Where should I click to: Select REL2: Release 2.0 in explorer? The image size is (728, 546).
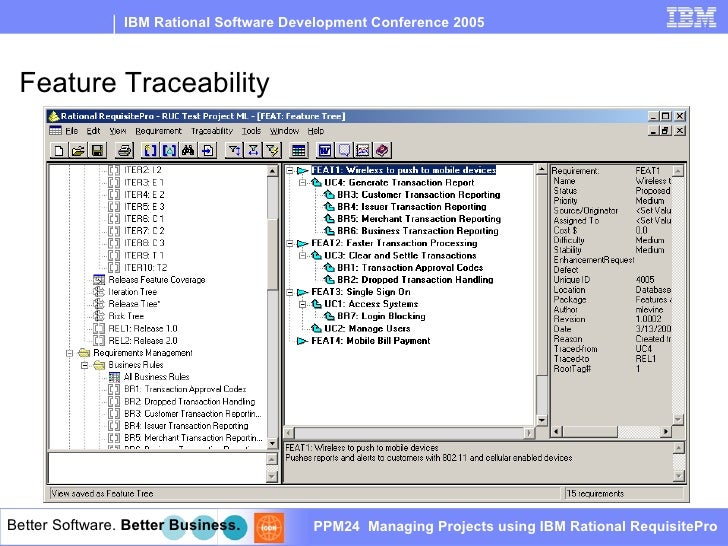pyautogui.click(x=143, y=340)
